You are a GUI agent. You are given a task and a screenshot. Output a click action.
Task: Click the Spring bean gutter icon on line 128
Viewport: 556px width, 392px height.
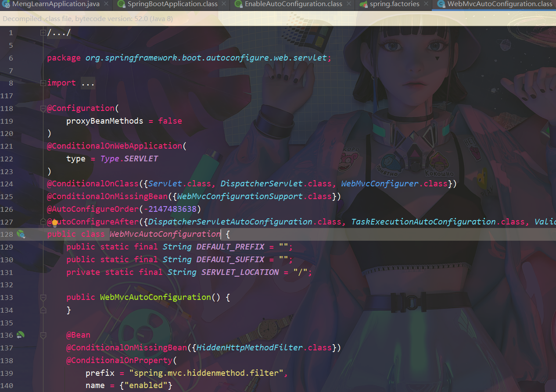tap(20, 234)
